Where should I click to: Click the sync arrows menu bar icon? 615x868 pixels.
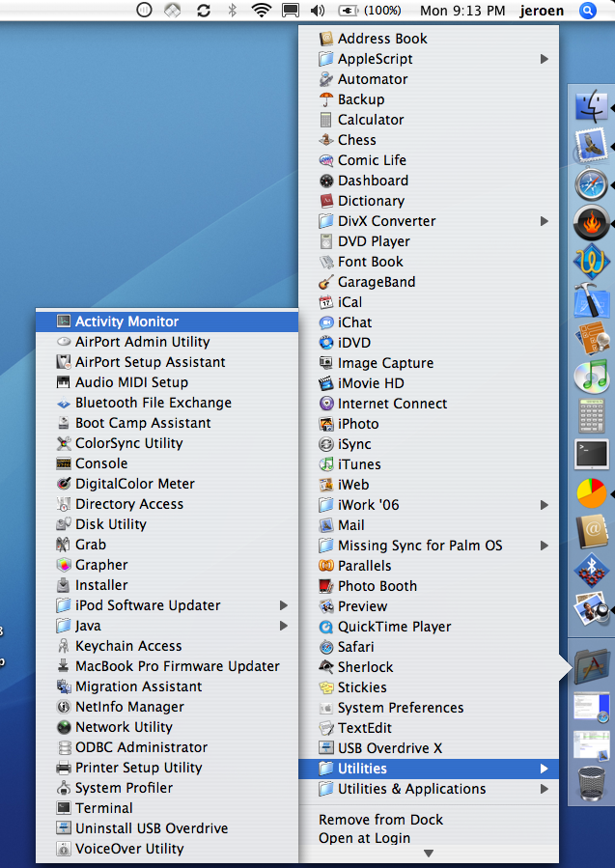(204, 10)
